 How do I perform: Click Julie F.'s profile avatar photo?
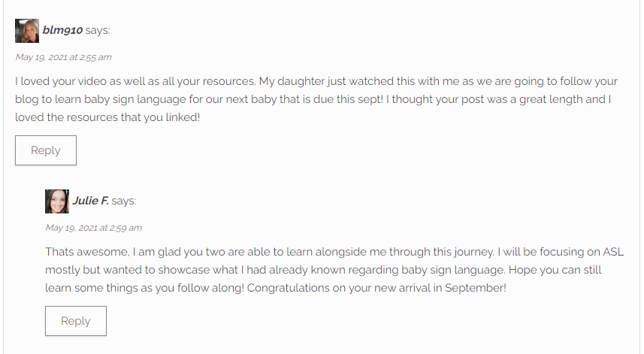coord(57,201)
